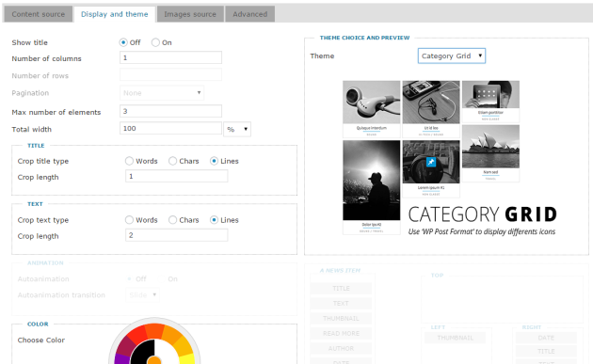Click the TITLE block in RIGHT area

(x=546, y=351)
